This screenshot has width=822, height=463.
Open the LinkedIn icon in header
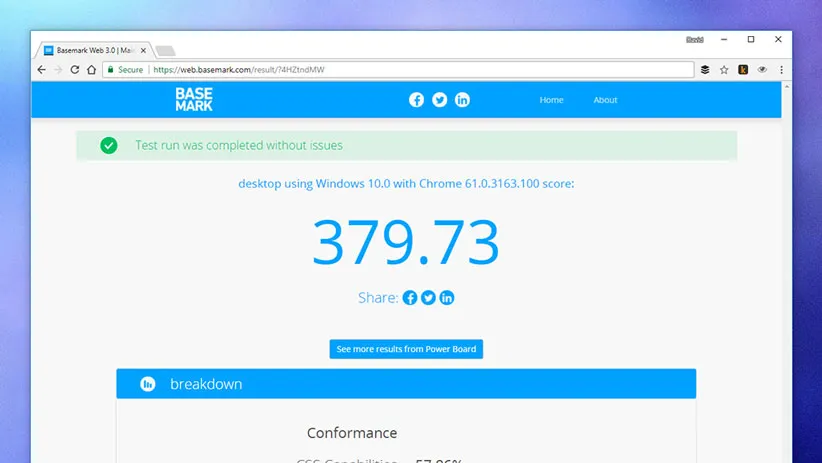pyautogui.click(x=462, y=100)
